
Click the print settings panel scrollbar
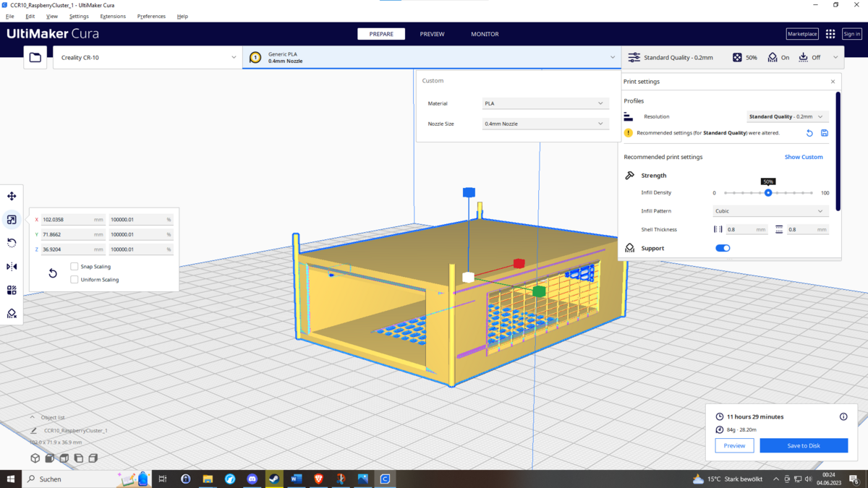(x=838, y=151)
